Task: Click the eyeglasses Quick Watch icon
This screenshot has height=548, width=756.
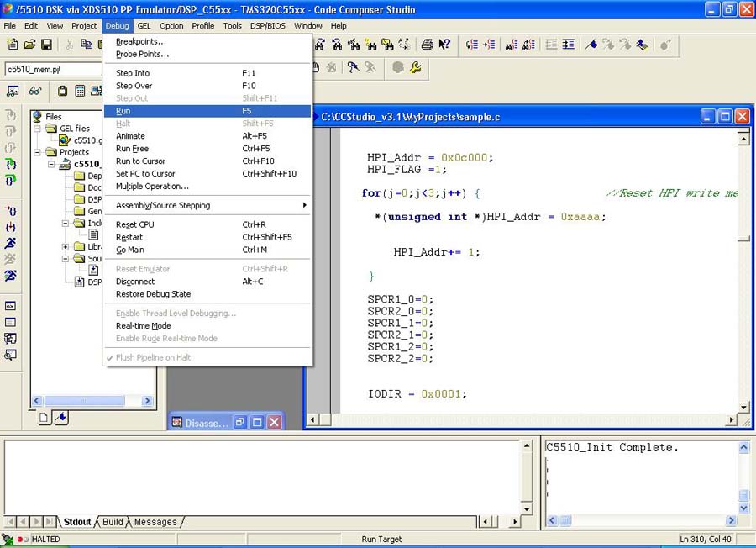Action: (35, 91)
